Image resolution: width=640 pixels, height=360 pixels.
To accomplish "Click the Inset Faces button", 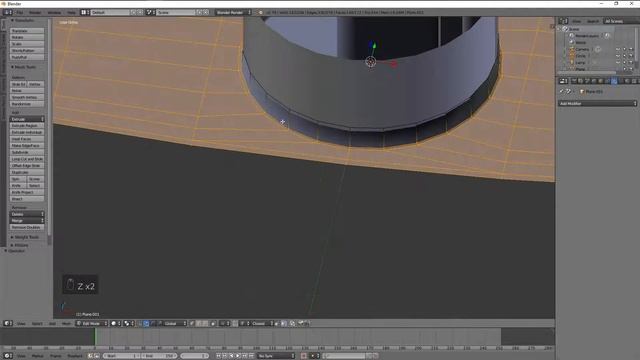I will pos(27,139).
